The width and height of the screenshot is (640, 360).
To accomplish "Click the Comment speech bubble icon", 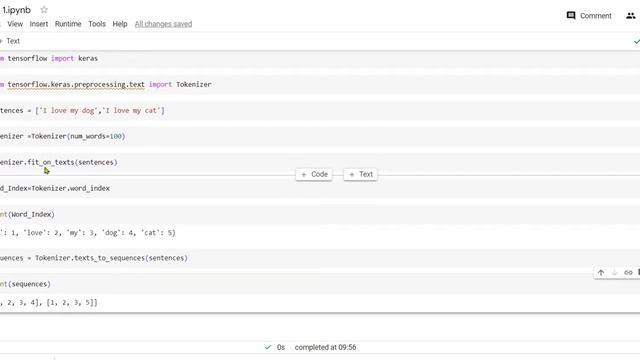I will click(x=571, y=16).
